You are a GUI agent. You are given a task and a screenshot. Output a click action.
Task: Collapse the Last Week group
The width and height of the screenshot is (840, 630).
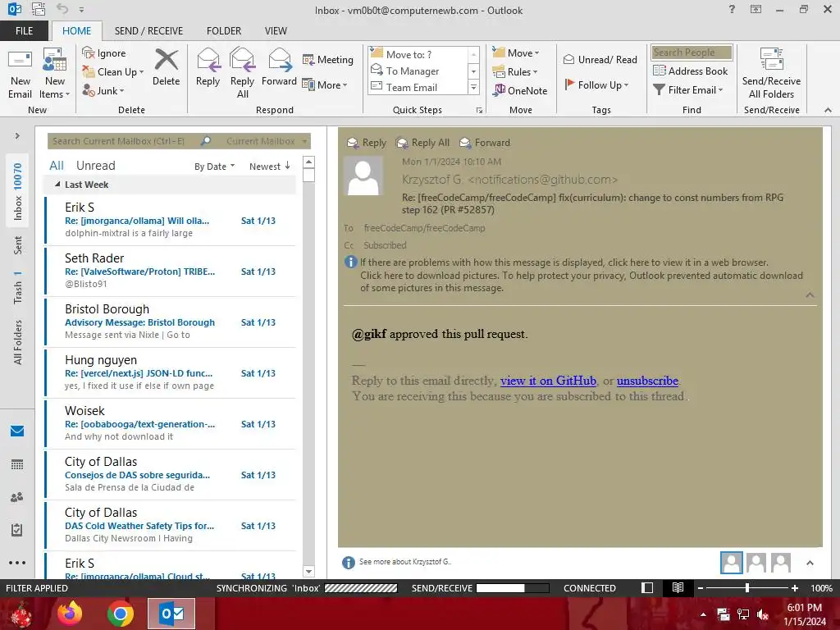(x=57, y=185)
